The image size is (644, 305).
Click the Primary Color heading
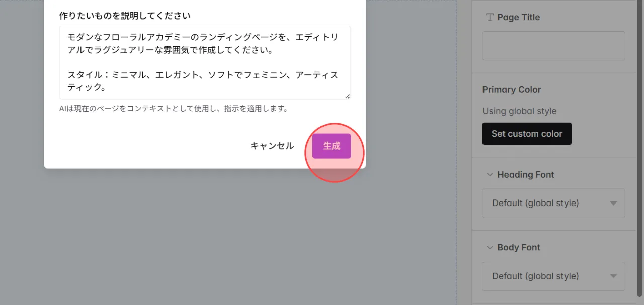tap(512, 90)
